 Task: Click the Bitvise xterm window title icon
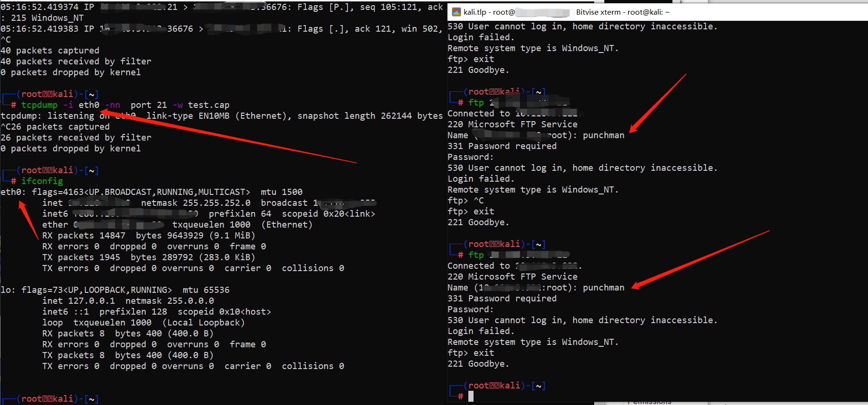pos(456,12)
